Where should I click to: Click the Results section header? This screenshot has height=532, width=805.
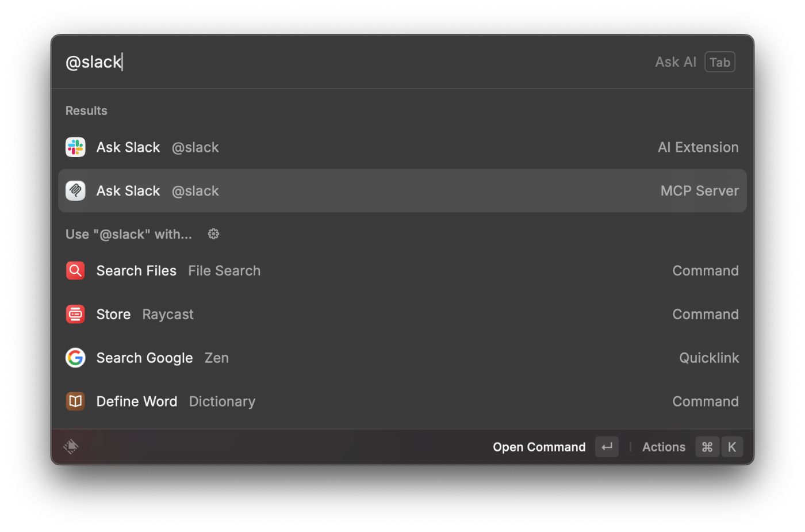pos(86,110)
